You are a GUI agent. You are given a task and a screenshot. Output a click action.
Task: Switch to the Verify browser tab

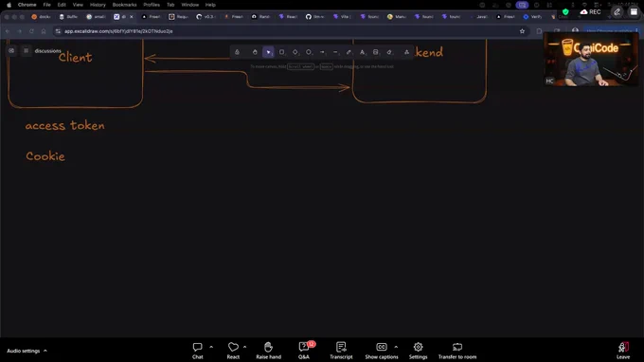tap(532, 17)
